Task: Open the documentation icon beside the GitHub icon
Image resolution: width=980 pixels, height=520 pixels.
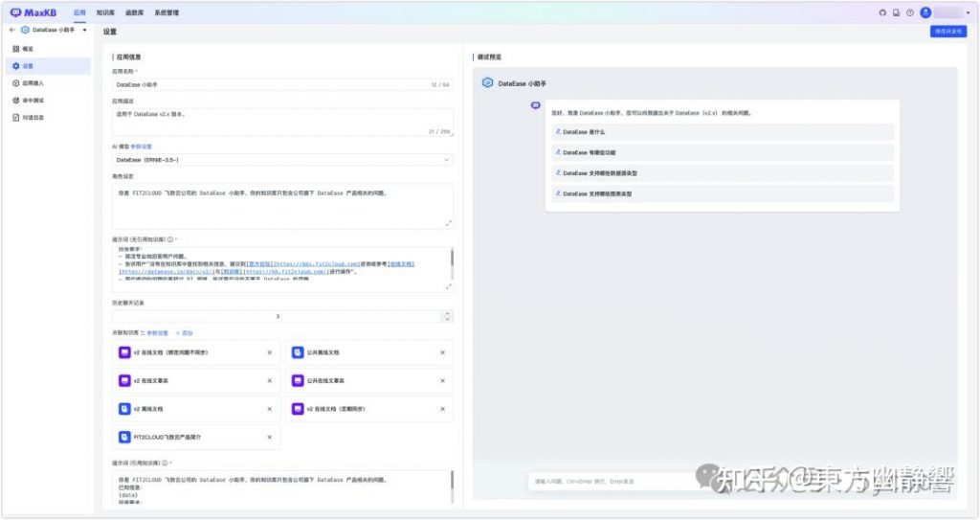Action: point(897,12)
